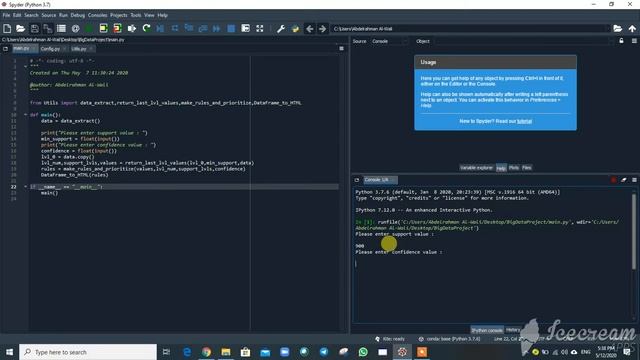Open the file switcher list icon
Image resolution: width=640 pixels, height=360 pixels.
61,29
